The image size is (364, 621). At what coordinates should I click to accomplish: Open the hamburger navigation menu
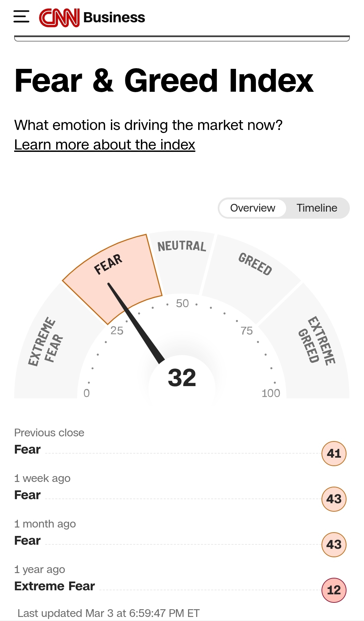pyautogui.click(x=21, y=17)
